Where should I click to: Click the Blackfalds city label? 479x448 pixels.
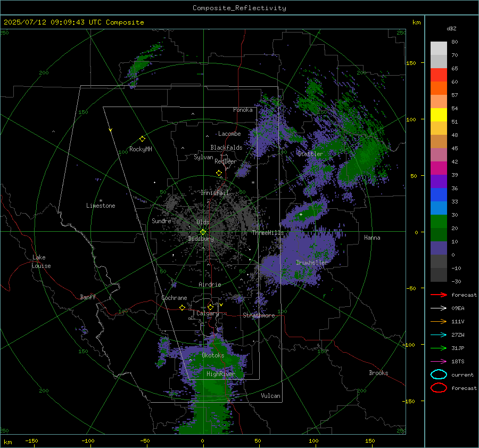click(226, 148)
